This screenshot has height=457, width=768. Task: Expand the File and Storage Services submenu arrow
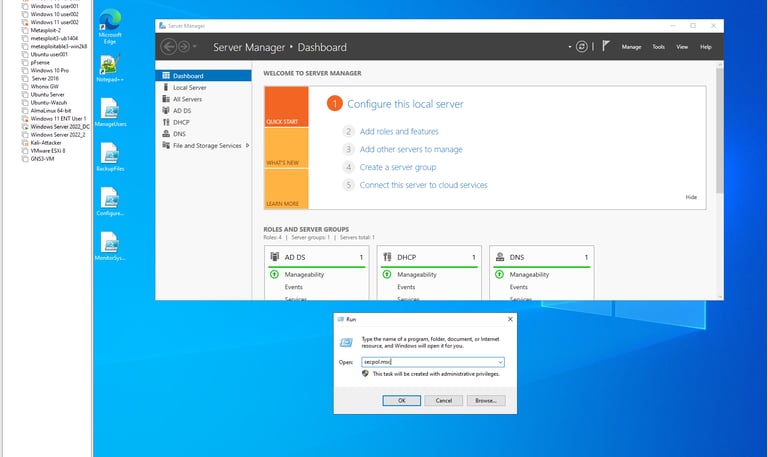point(247,145)
